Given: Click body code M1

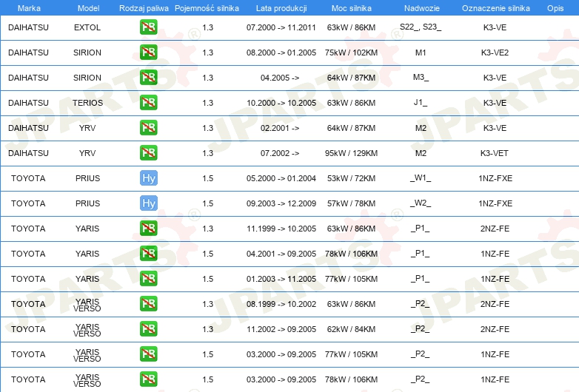Looking at the screenshot, I should [421, 53].
